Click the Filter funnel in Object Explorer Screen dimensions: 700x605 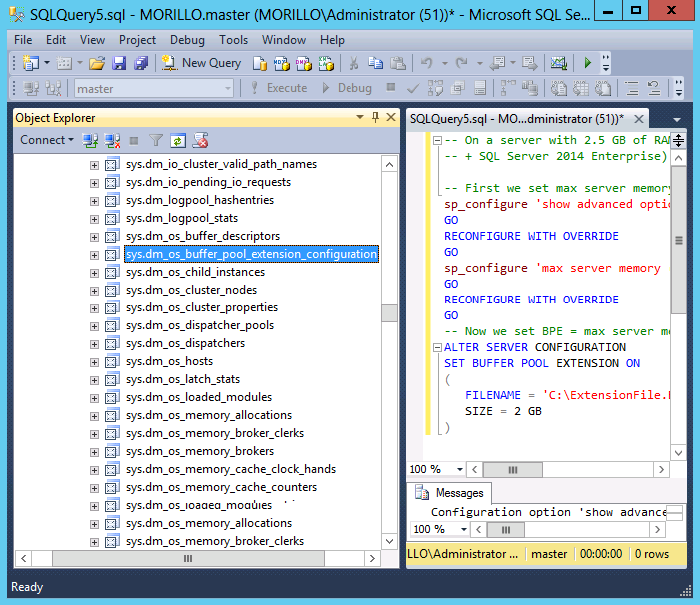(x=156, y=141)
